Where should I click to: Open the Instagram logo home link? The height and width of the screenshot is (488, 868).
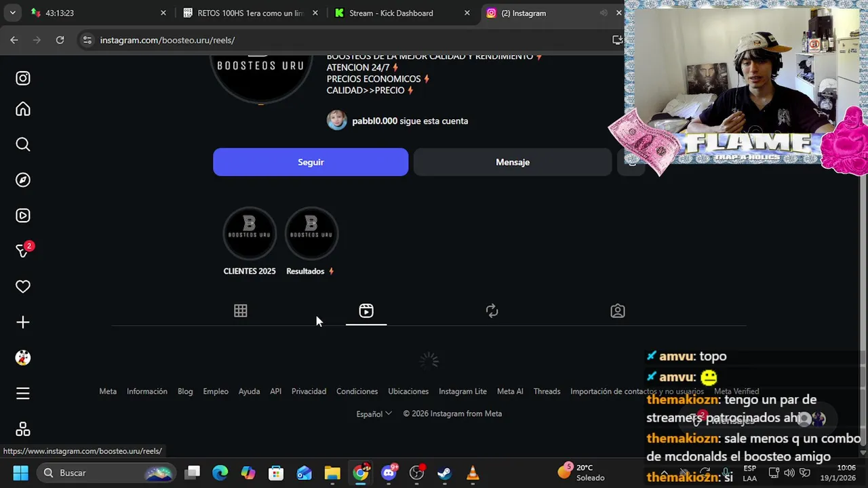pos(23,78)
